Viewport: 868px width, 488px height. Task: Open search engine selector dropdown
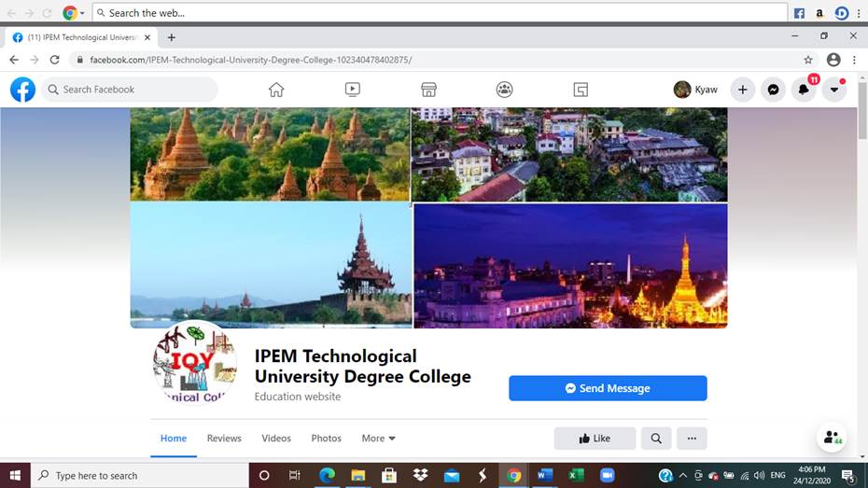click(74, 13)
